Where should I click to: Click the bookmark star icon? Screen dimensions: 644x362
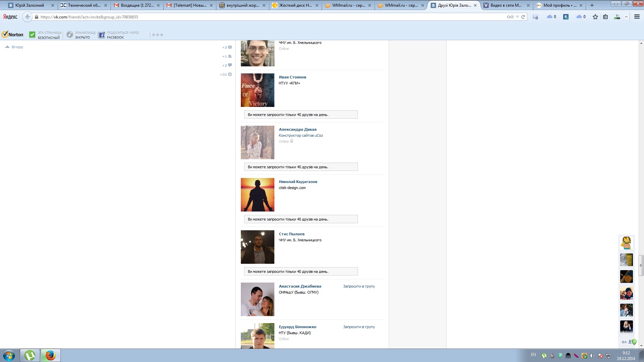tap(595, 17)
